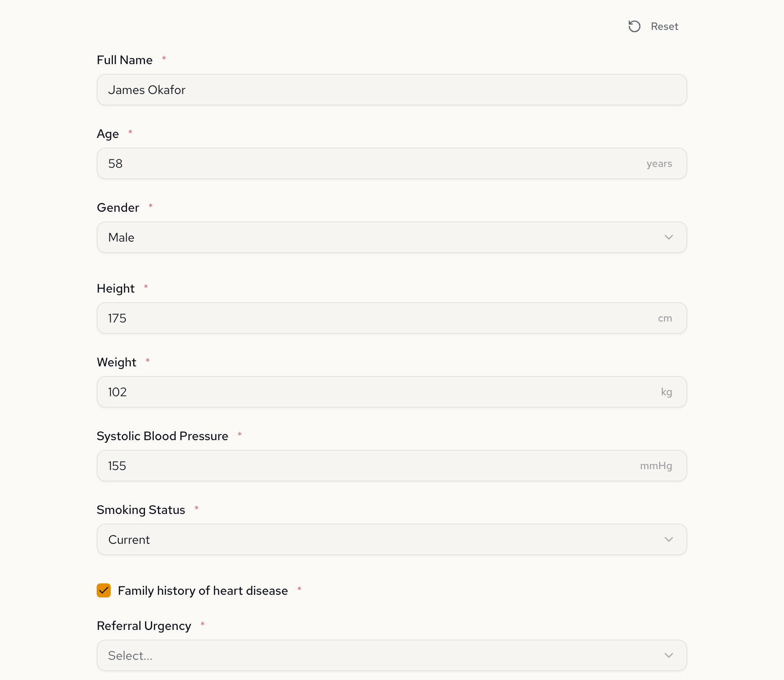The width and height of the screenshot is (784, 680).
Task: Click the Smoking Status chevron arrow
Action: pos(668,539)
